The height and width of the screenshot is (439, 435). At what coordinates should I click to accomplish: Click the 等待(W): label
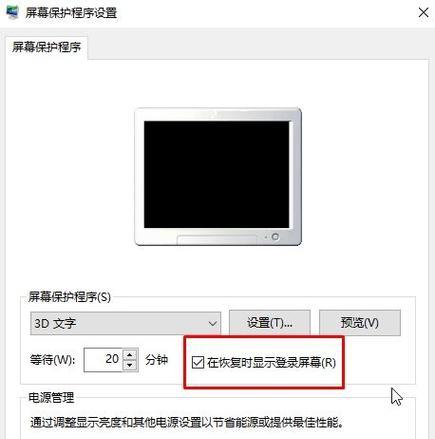(53, 360)
